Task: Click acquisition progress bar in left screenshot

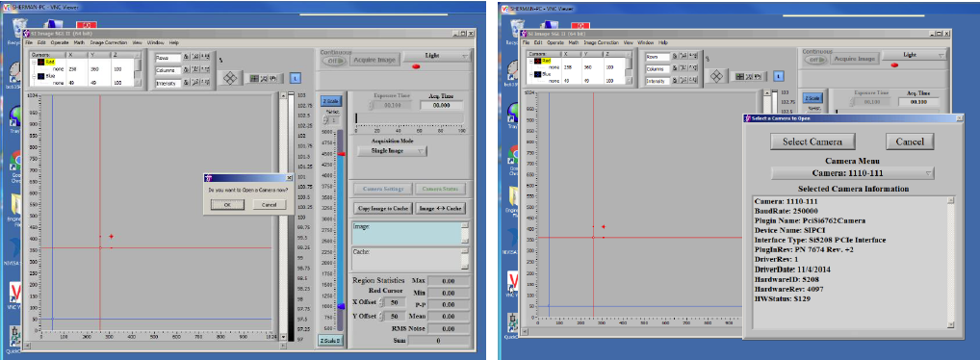Action: (410, 118)
